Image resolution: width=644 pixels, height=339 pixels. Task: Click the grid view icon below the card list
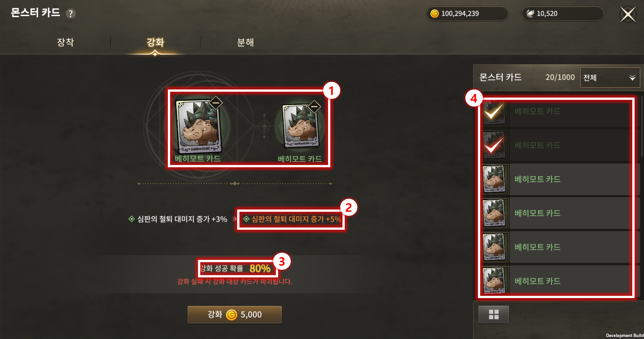pos(493,314)
